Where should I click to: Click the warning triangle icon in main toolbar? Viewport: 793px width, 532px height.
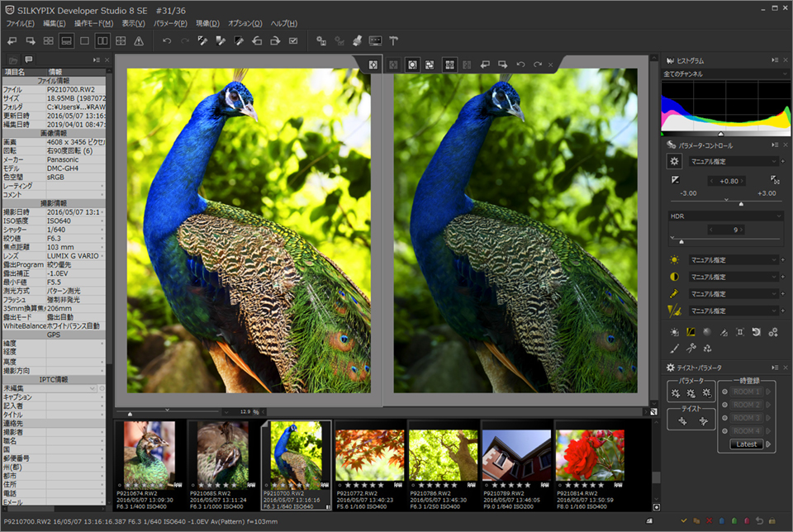coord(139,40)
